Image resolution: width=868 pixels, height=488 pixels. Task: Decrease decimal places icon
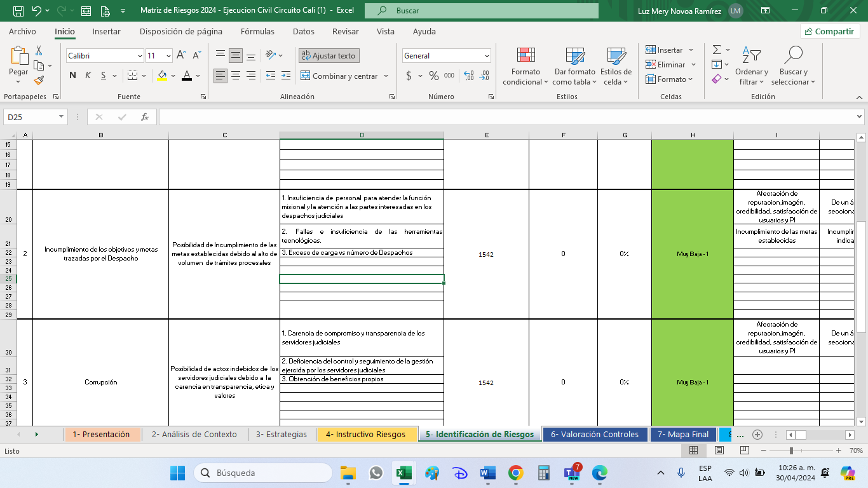click(x=484, y=76)
